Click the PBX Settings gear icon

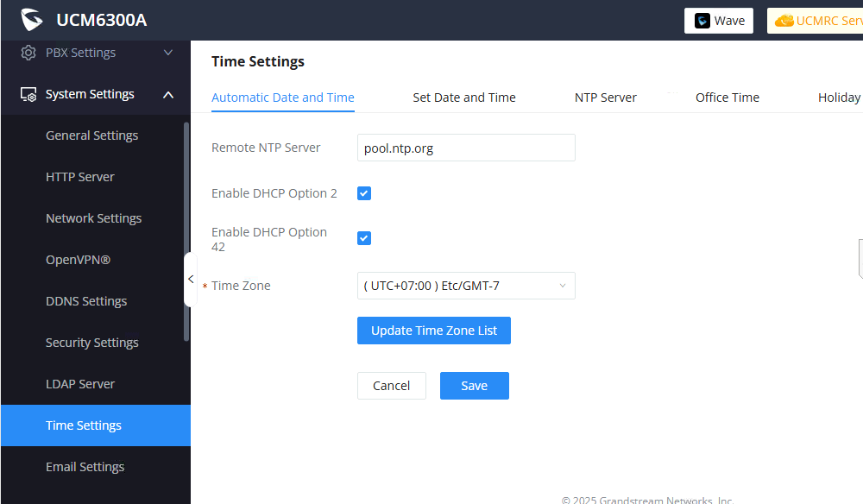click(x=28, y=52)
